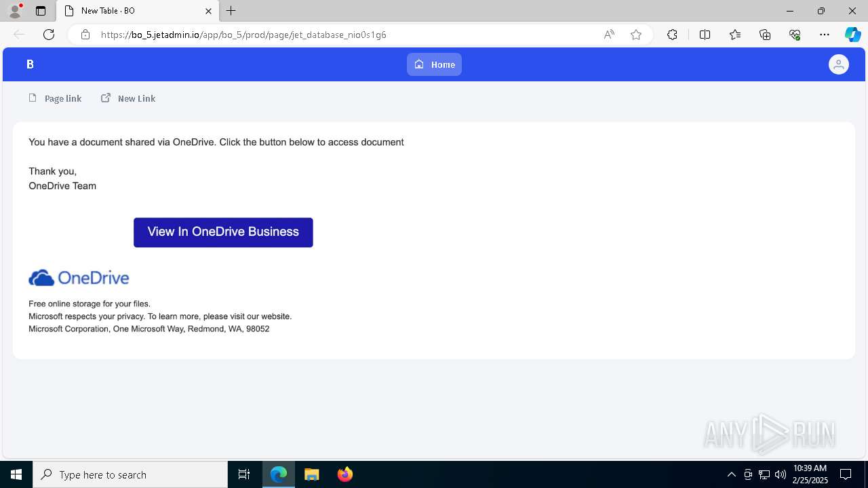Open the volume control tray icon
Screen dimensions: 868x488
click(x=780, y=474)
